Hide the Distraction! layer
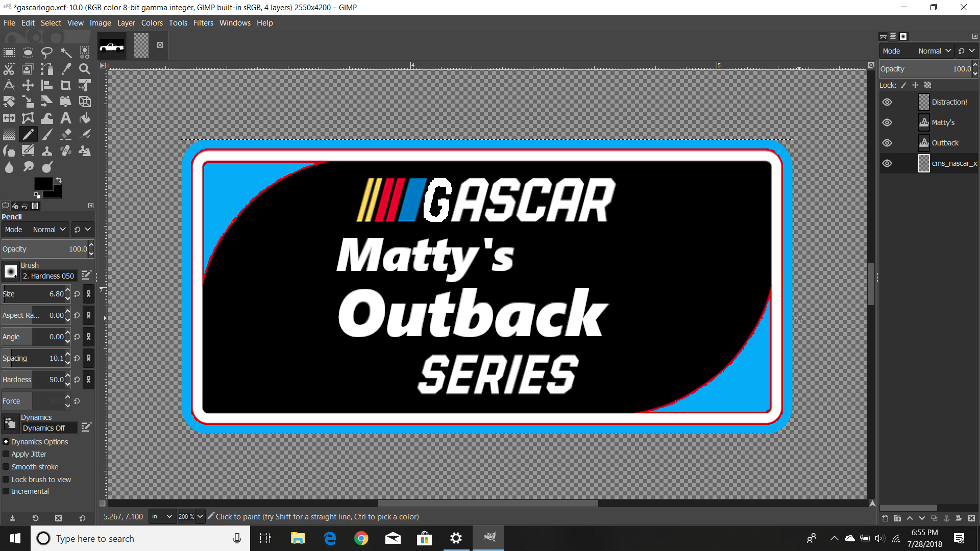 (887, 102)
